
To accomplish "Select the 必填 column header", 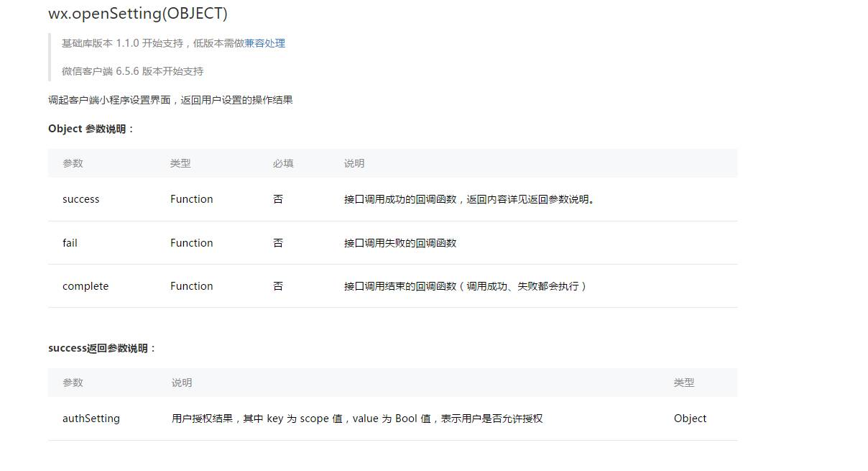I will pyautogui.click(x=282, y=163).
